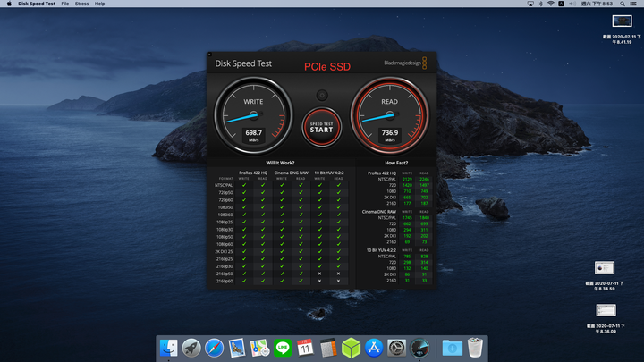The image size is (644, 362).
Task: Click the 736.9 MB/s read value
Action: point(389,135)
